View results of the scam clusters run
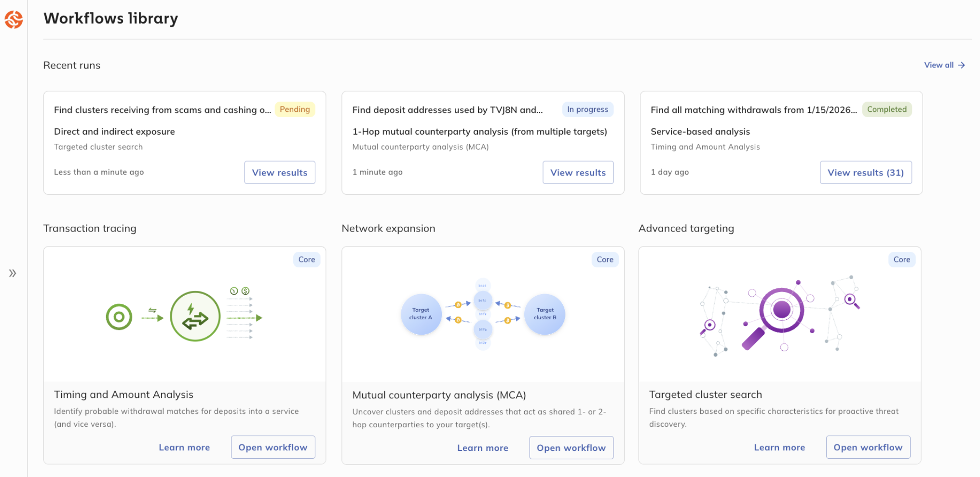Screen dimensions: 980x477 pos(280,172)
